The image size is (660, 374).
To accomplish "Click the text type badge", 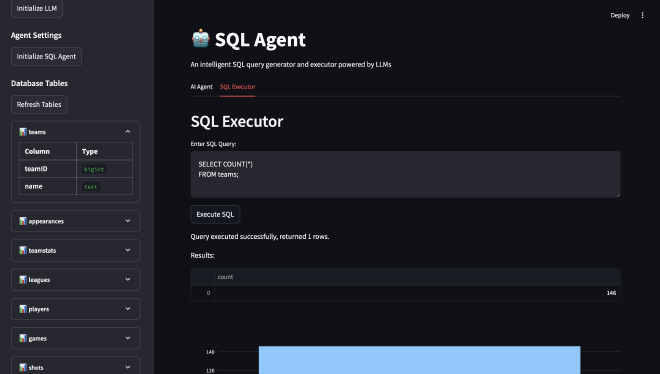I will (90, 187).
